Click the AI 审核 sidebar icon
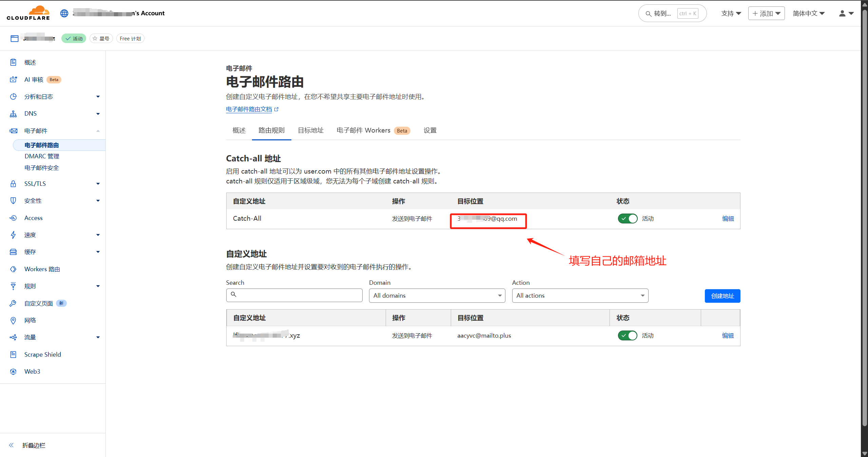868x457 pixels. tap(13, 79)
